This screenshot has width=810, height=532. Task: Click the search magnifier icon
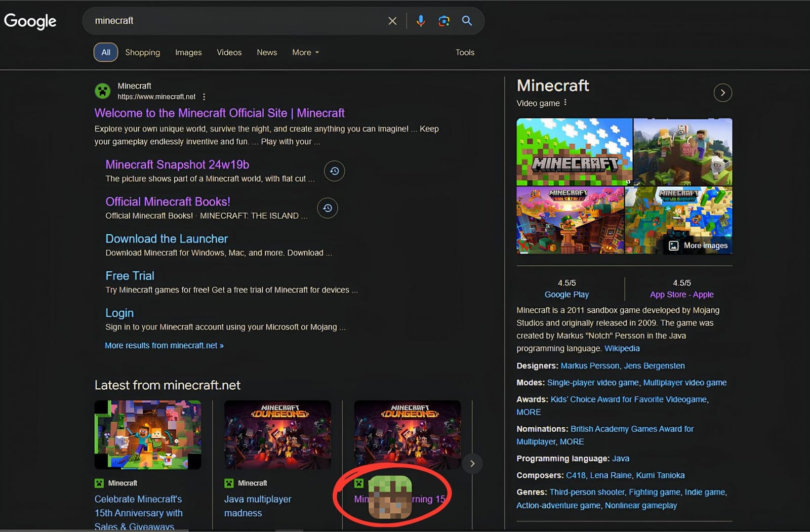click(466, 21)
